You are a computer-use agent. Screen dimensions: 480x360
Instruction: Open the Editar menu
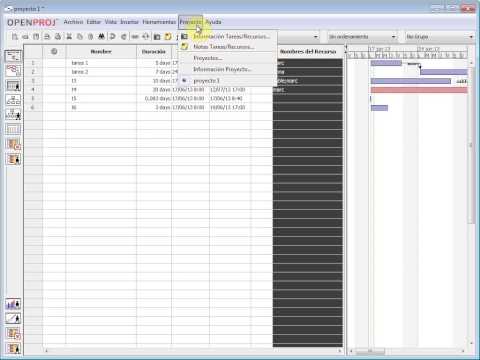click(x=94, y=22)
